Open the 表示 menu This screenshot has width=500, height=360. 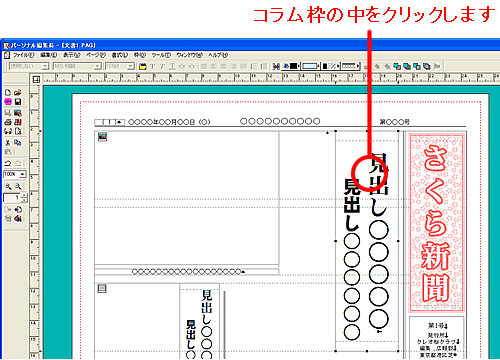pos(72,55)
